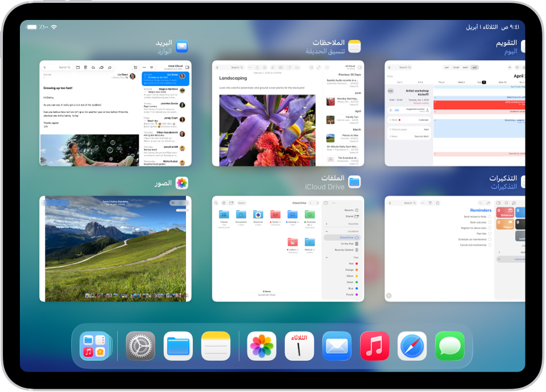Launch Safari compass icon in dock
546x392 pixels.
pos(412,346)
